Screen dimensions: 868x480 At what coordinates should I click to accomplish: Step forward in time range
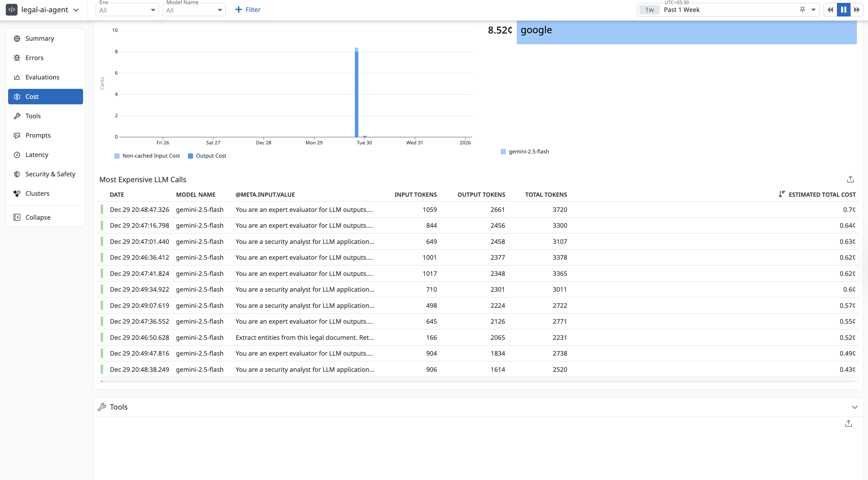pyautogui.click(x=857, y=10)
